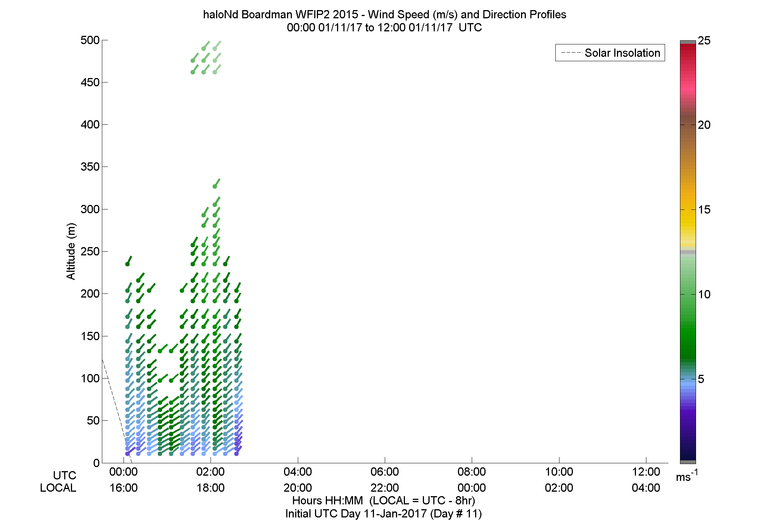Click the LOCAL 18:00 time label
The width and height of the screenshot is (783, 532).
click(x=210, y=488)
